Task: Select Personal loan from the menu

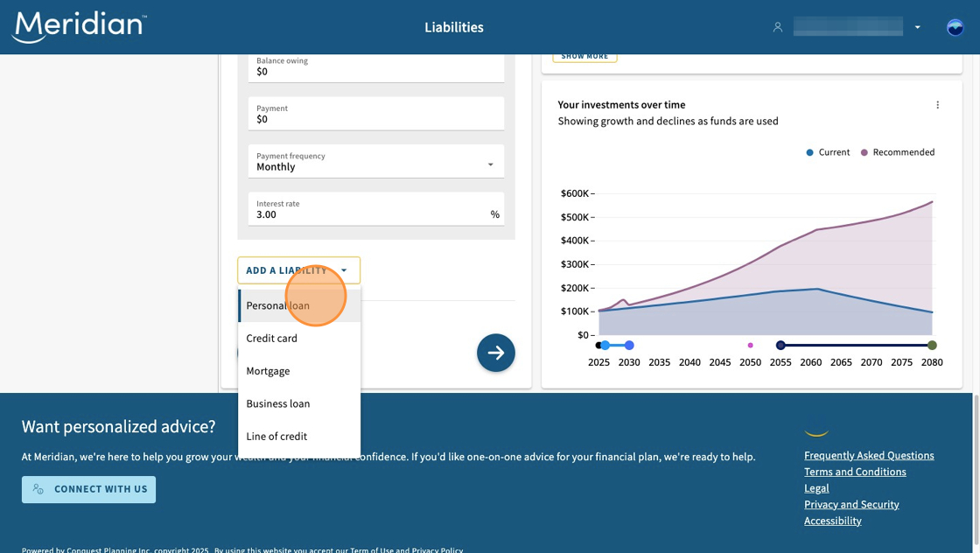Action: click(299, 305)
